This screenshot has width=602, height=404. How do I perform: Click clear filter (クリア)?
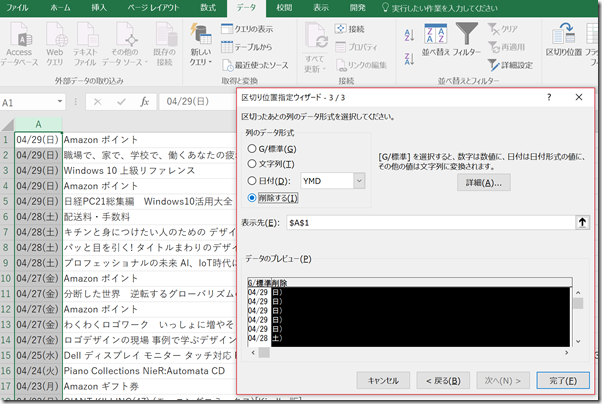[x=503, y=29]
